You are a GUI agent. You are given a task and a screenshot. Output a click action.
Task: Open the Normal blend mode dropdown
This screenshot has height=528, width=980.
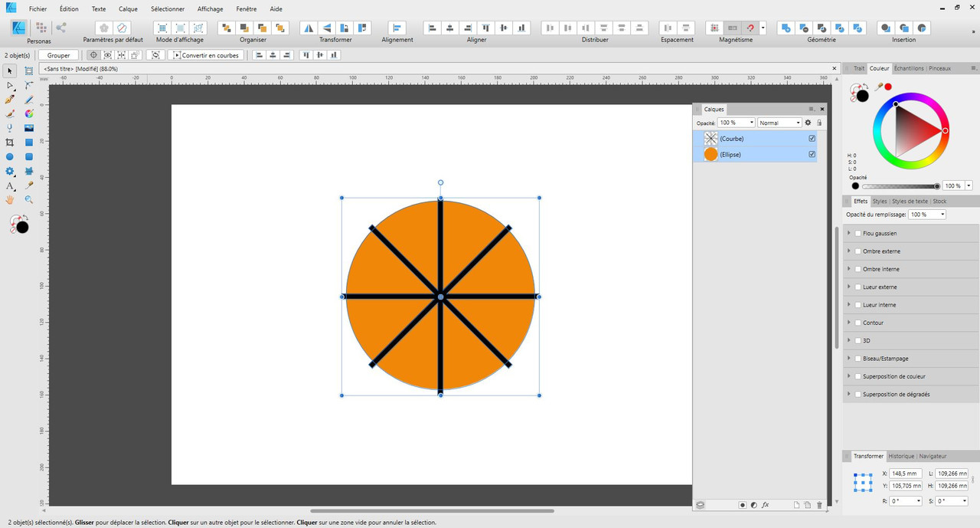780,123
